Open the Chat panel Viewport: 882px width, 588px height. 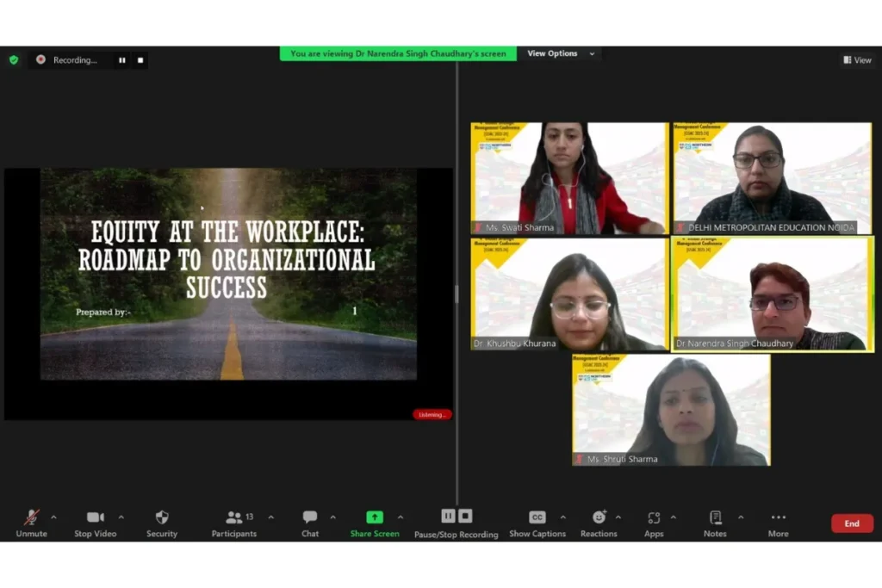tap(310, 523)
